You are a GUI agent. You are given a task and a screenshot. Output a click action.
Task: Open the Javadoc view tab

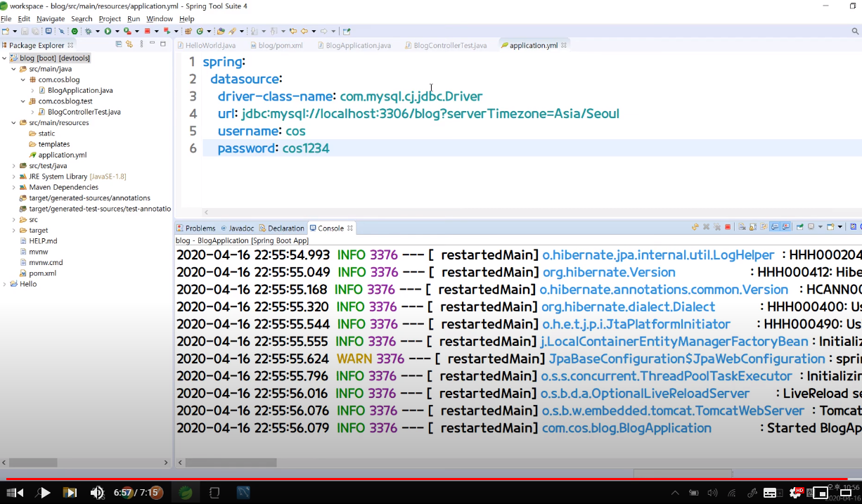coord(237,228)
